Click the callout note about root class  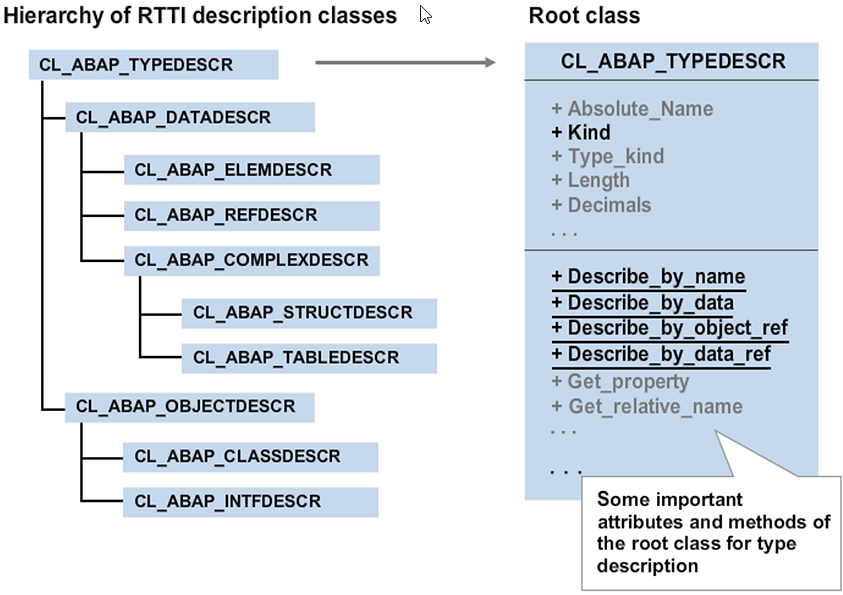click(712, 531)
